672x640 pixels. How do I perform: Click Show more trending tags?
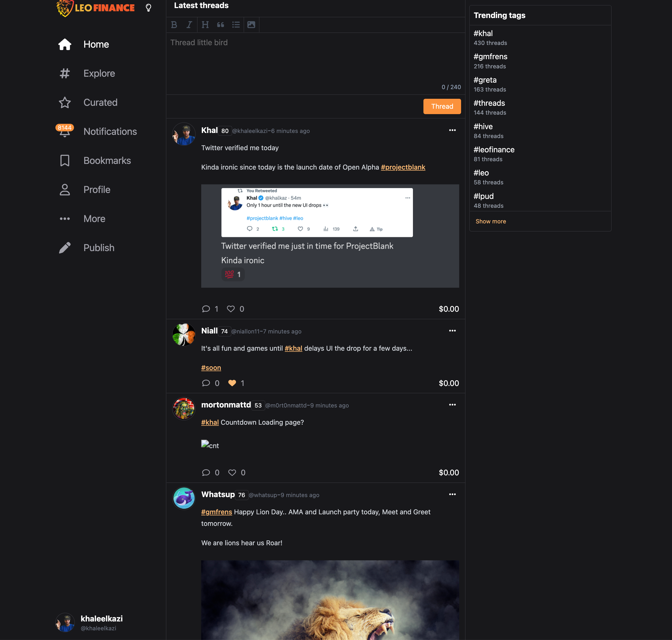(490, 221)
